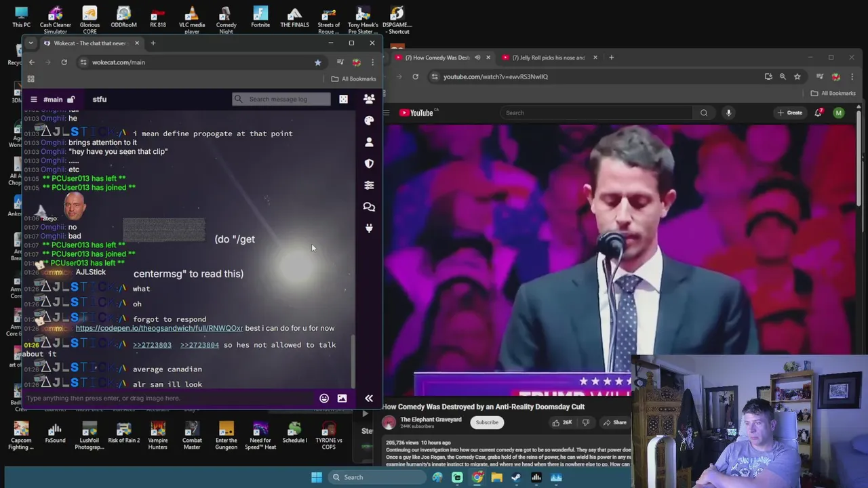Open The Elephant Graveyard channel name

coord(431,420)
